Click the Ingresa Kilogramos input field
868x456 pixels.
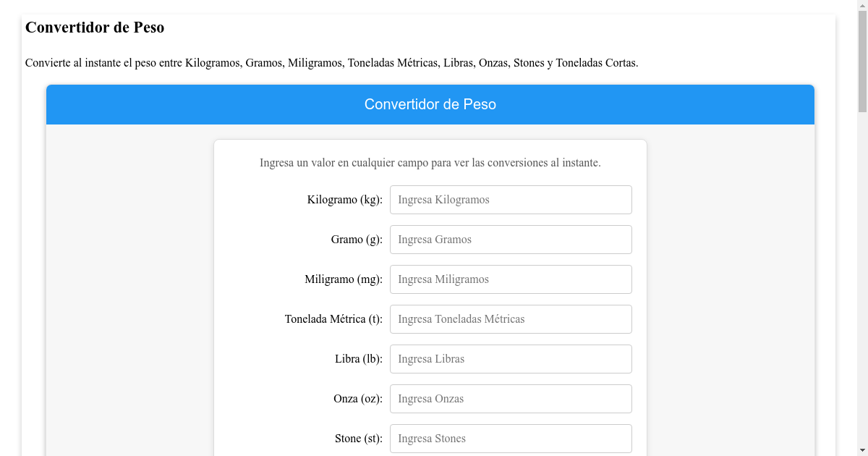click(511, 200)
